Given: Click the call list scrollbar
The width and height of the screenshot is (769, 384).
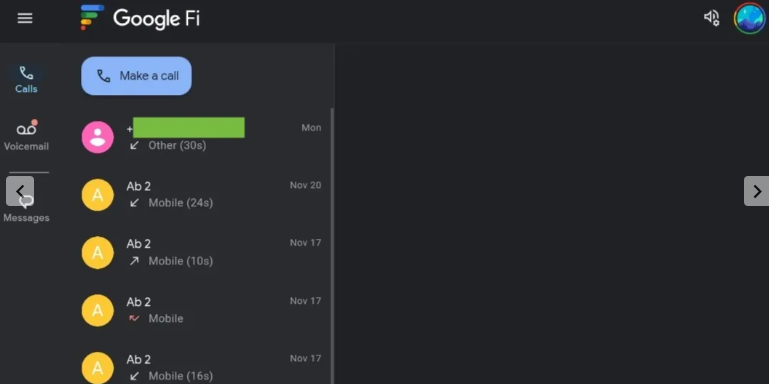Looking at the screenshot, I should pyautogui.click(x=333, y=245).
